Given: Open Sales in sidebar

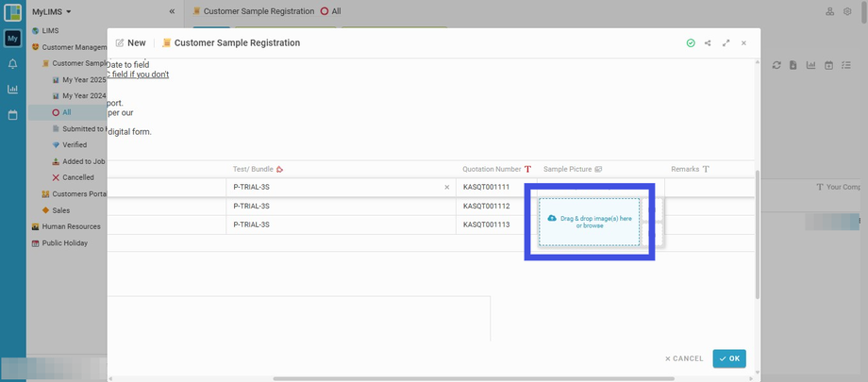Looking at the screenshot, I should click(x=60, y=210).
